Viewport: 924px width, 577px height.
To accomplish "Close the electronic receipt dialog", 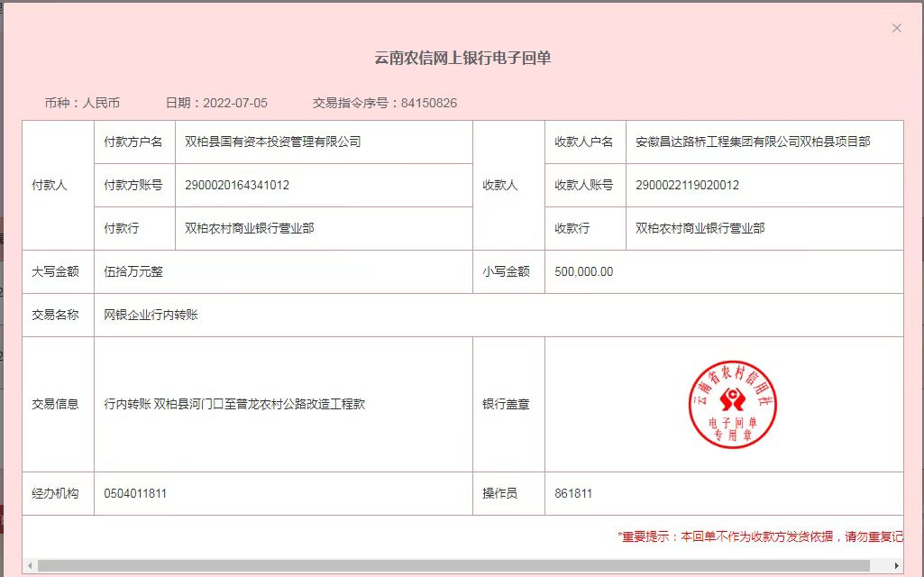I will point(896,28).
